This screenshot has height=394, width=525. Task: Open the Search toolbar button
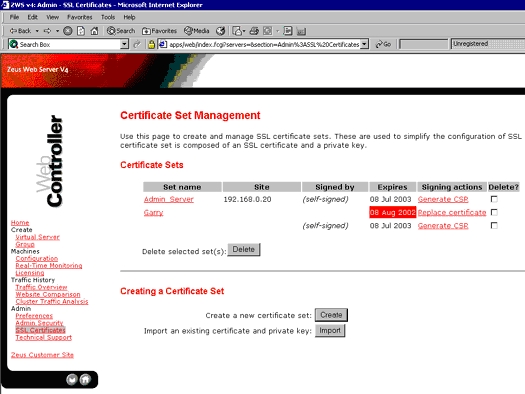pos(121,31)
